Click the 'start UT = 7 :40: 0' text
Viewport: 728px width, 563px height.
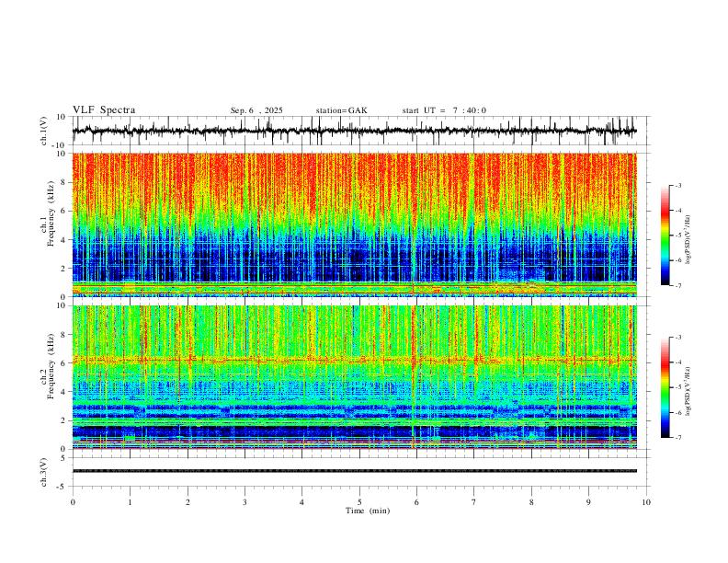point(444,110)
